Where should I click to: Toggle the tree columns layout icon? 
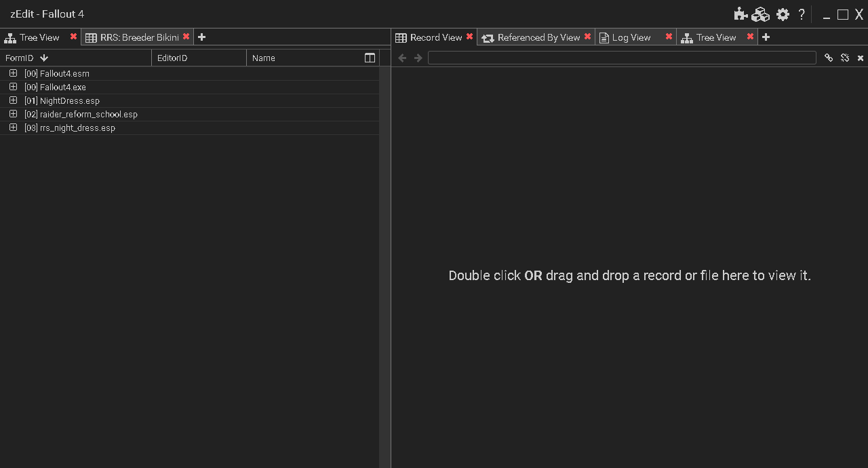(x=370, y=58)
